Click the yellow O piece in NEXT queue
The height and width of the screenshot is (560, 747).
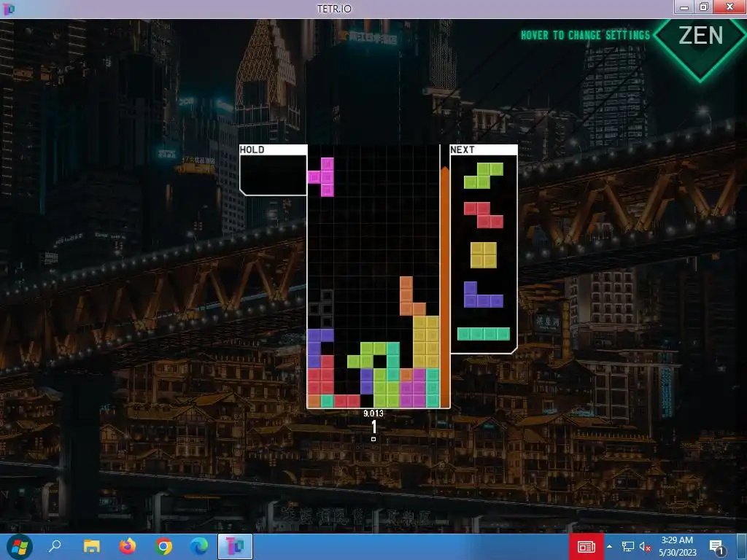click(484, 254)
